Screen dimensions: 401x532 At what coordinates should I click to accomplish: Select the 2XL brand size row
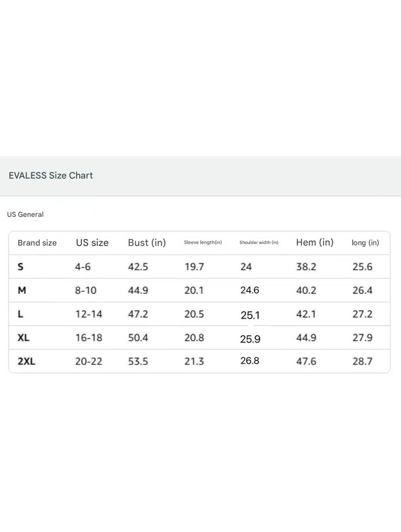[x=199, y=361]
